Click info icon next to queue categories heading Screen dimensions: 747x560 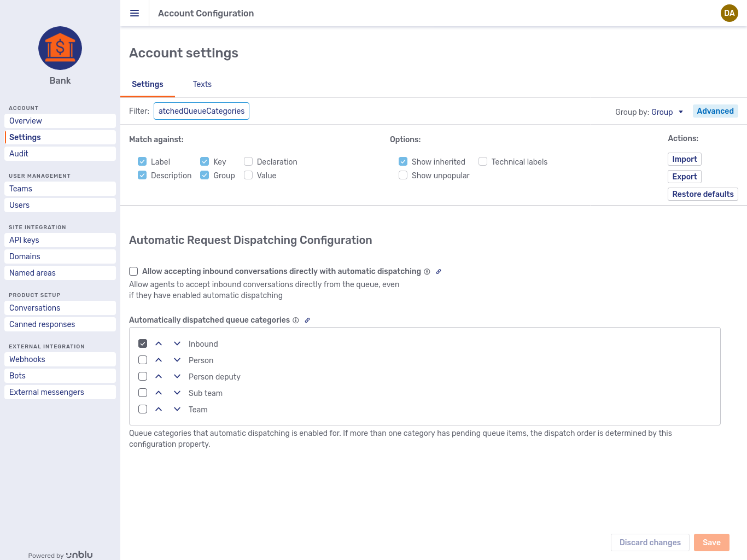point(295,320)
